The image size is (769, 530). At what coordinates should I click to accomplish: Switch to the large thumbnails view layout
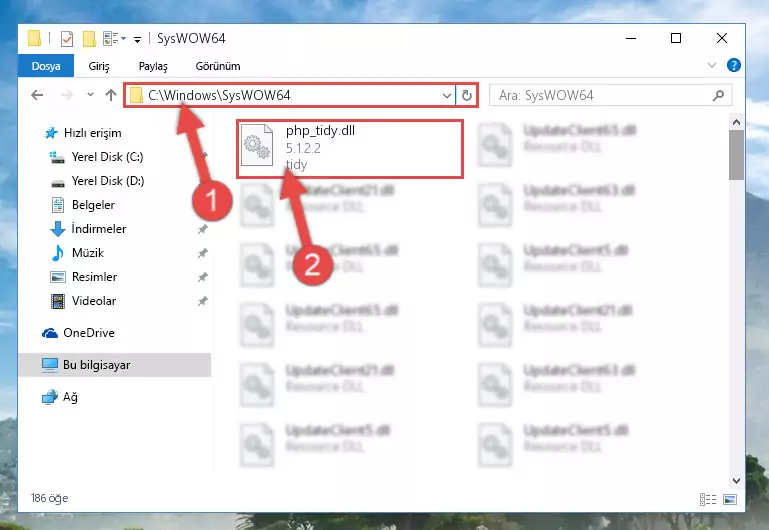click(730, 500)
